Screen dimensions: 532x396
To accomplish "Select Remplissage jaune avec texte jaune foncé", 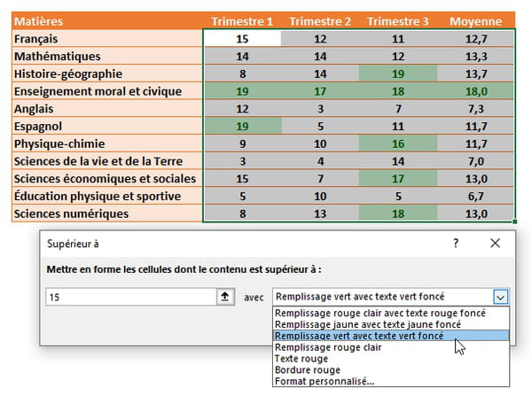I will coord(367,325).
